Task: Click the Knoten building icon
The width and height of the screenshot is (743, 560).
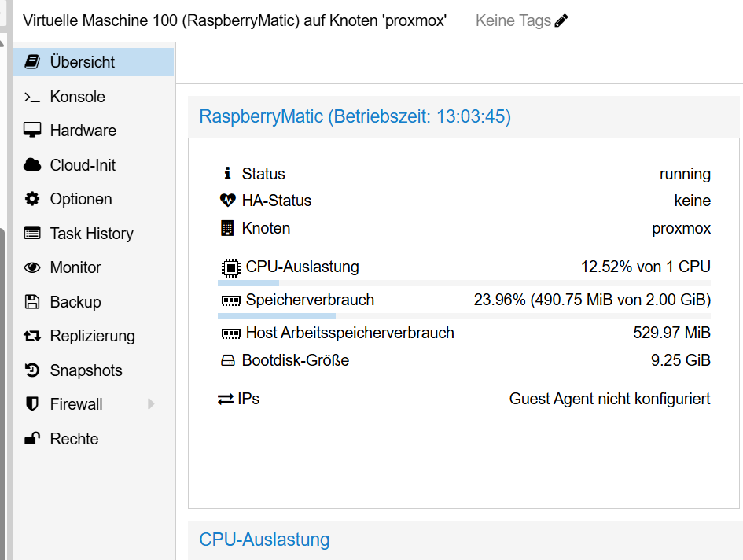Action: [x=227, y=228]
